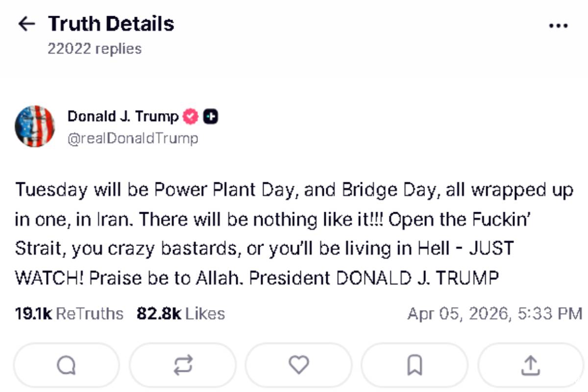
Task: Toggle the bookmark button
Action: (415, 365)
